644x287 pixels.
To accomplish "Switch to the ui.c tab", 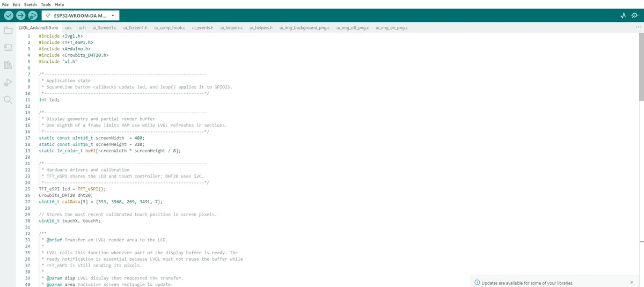I will click(x=68, y=27).
